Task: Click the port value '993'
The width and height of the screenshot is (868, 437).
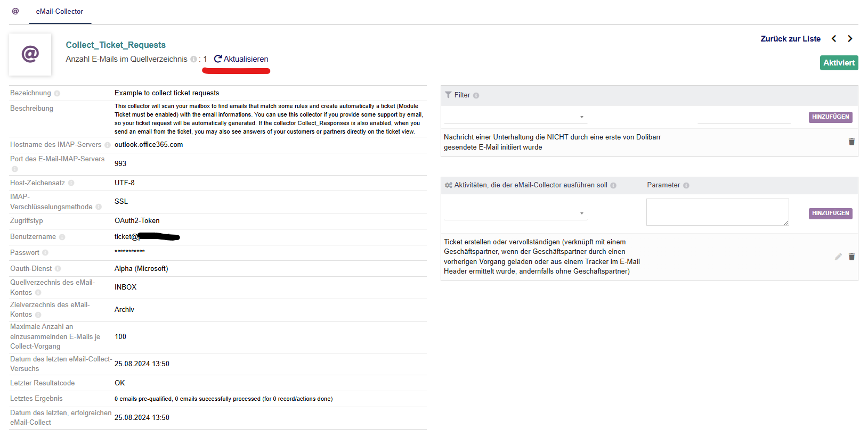Action: [120, 163]
